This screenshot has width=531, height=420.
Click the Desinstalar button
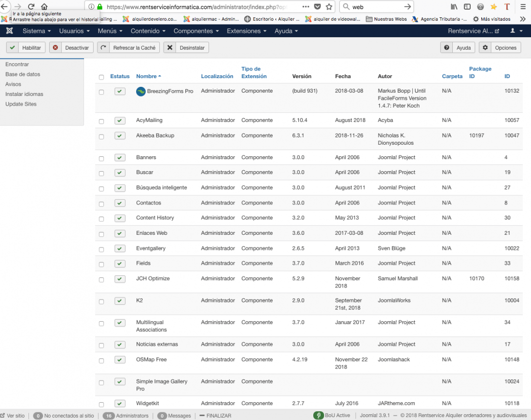coord(186,48)
